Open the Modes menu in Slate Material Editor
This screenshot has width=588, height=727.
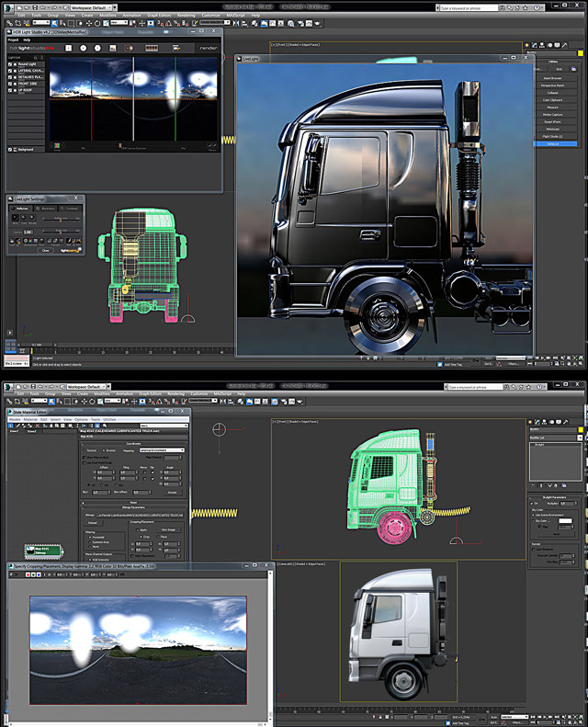pyautogui.click(x=15, y=419)
